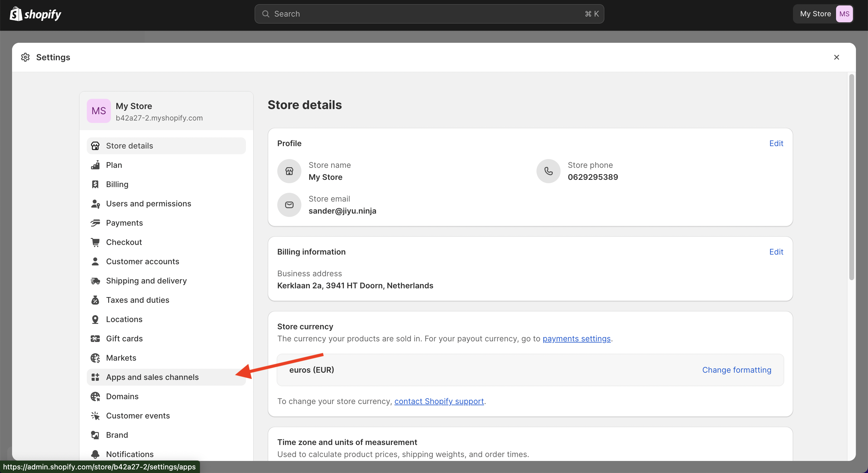Click the Store details storefront icon in sidebar

[95, 146]
